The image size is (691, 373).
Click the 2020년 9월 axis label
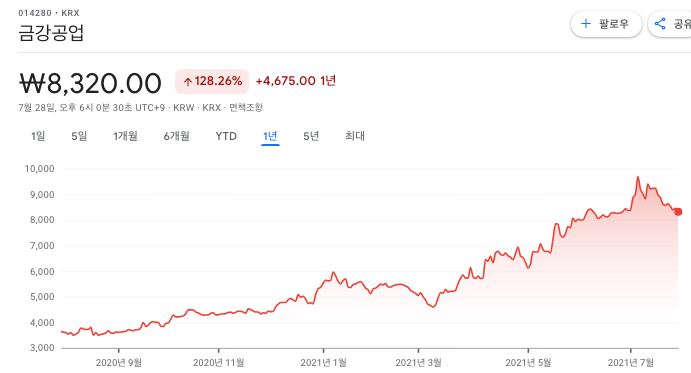click(119, 362)
